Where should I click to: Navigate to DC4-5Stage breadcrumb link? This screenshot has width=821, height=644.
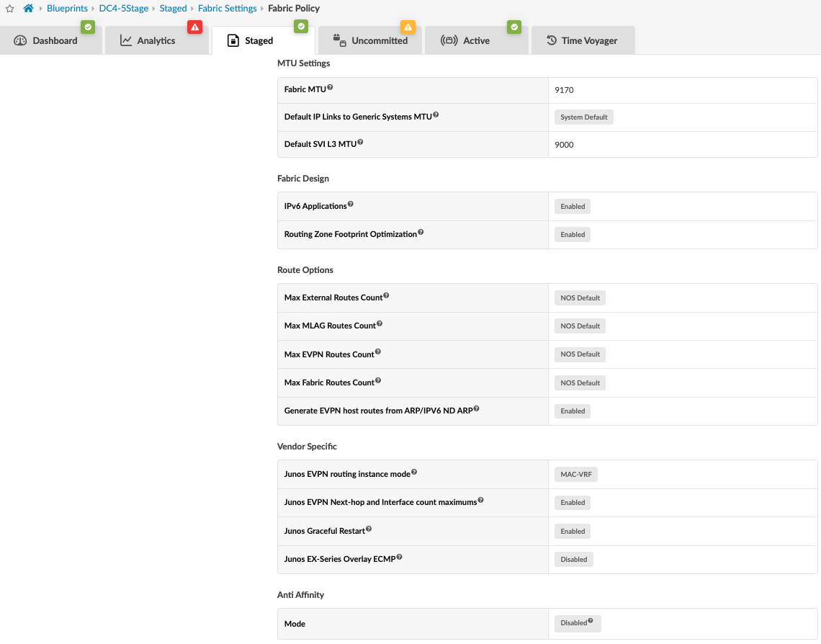(x=123, y=9)
